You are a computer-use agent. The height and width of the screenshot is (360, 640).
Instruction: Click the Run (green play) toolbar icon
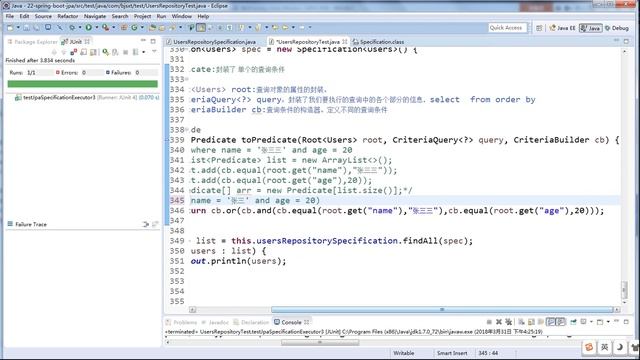click(x=89, y=27)
